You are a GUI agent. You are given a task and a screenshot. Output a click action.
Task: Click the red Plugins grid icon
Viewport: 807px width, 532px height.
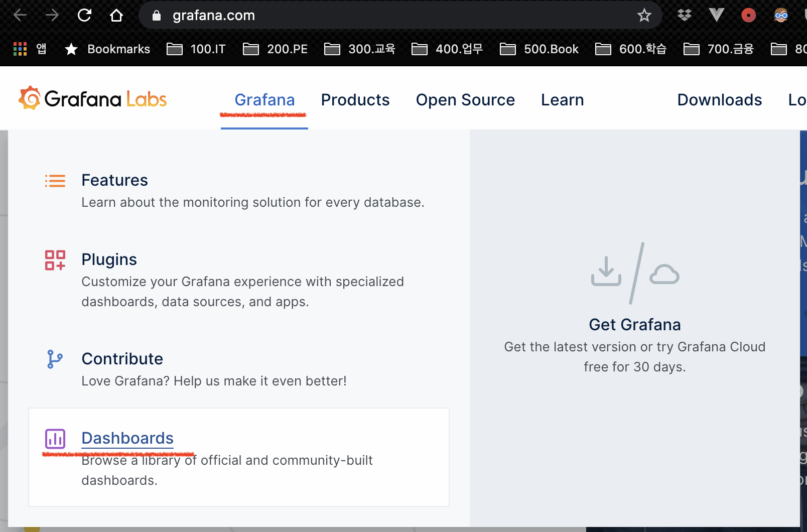tap(55, 260)
